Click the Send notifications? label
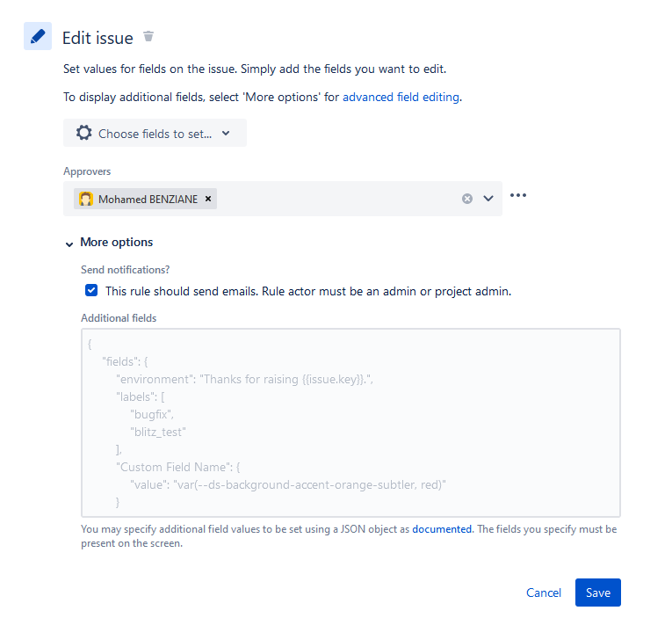 [x=125, y=270]
